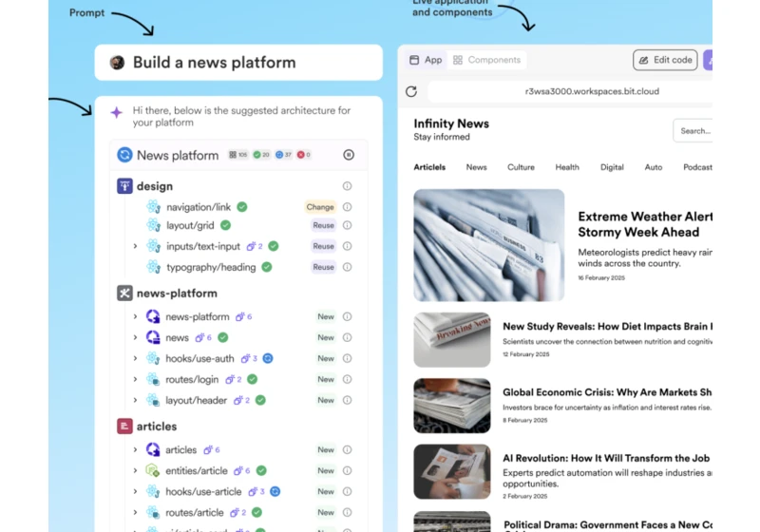The height and width of the screenshot is (532, 760).
Task: Expand the hooks/use-article row
Action: pos(135,491)
